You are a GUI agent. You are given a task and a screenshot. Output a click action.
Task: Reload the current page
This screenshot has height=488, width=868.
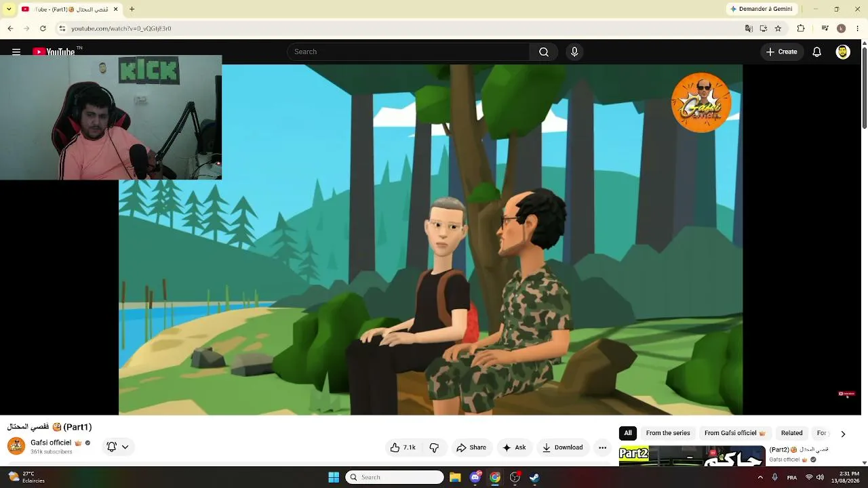(x=43, y=28)
